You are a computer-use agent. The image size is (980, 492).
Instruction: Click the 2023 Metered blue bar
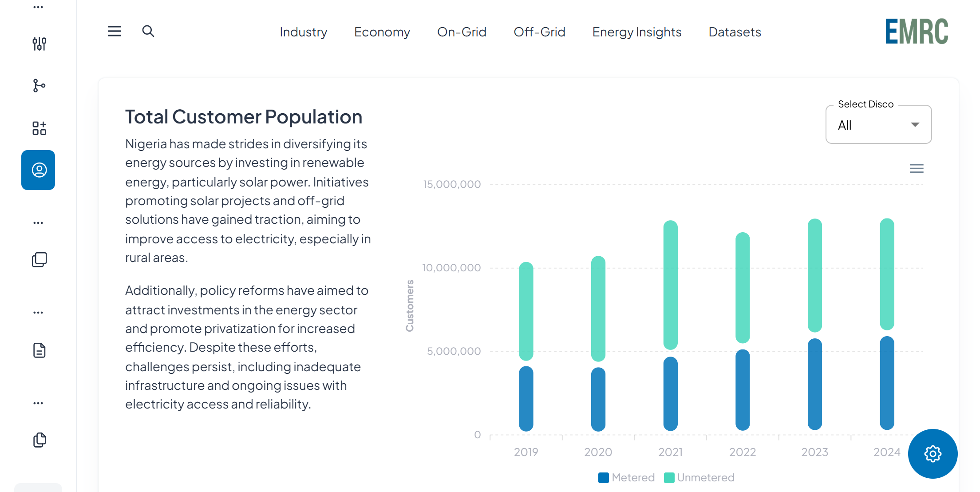click(x=814, y=385)
